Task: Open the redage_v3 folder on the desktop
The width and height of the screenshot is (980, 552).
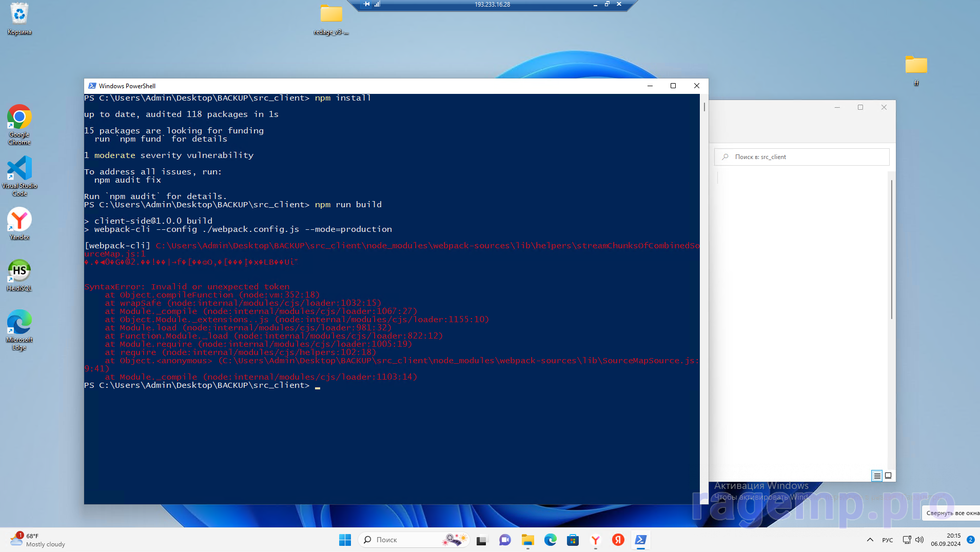Action: (x=331, y=19)
